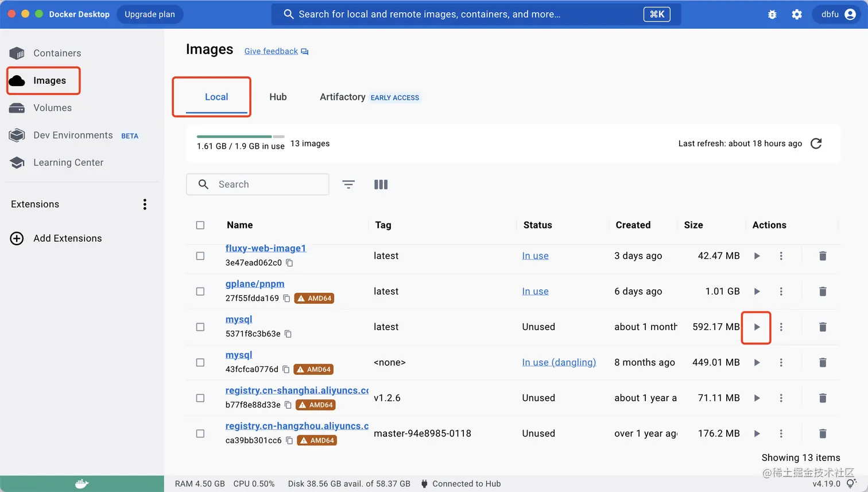Screen dimensions: 868x492
Task: Refresh the images list
Action: [x=816, y=144]
